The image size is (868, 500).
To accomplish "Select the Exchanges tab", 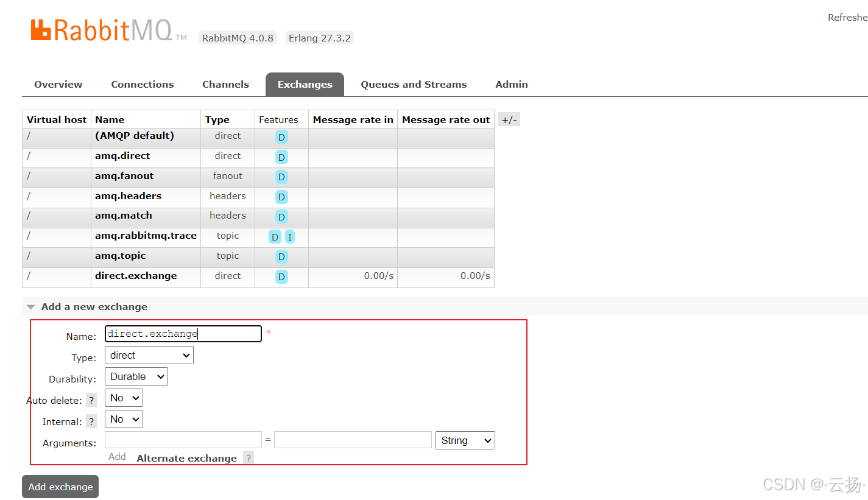I will pyautogui.click(x=305, y=85).
